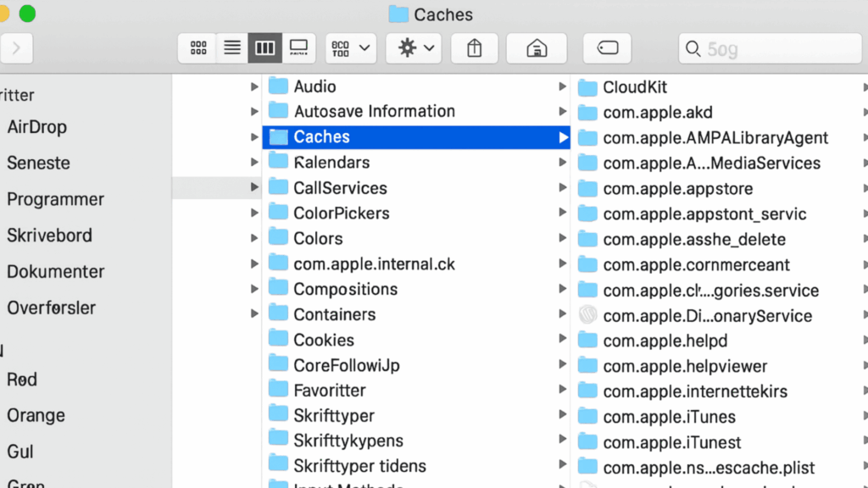Click the tag icon in the toolbar
Viewport: 868px width, 488px height.
607,48
